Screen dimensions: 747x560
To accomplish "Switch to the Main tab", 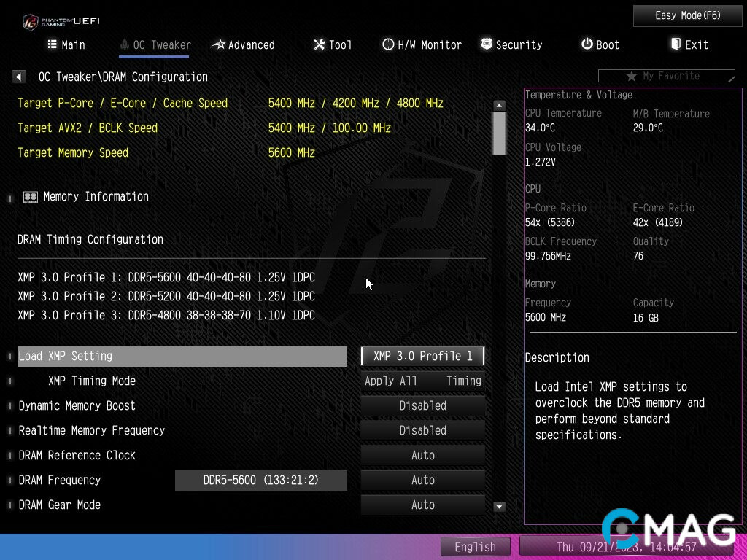I will (66, 44).
